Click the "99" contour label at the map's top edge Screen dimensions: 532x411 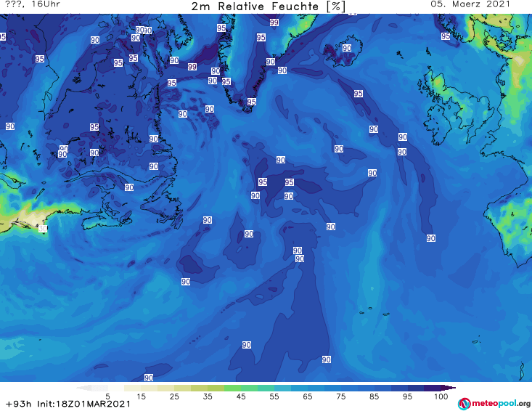tap(274, 23)
